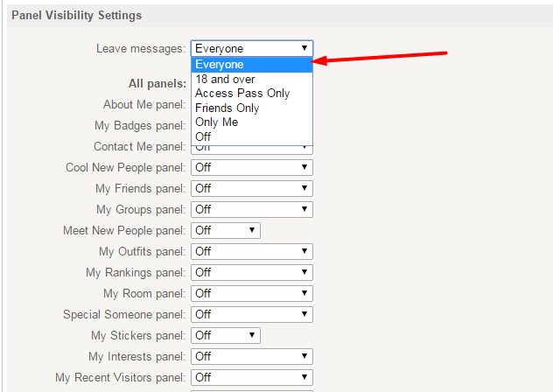
Task: Open My Interests panel dropdown
Action: (x=252, y=356)
